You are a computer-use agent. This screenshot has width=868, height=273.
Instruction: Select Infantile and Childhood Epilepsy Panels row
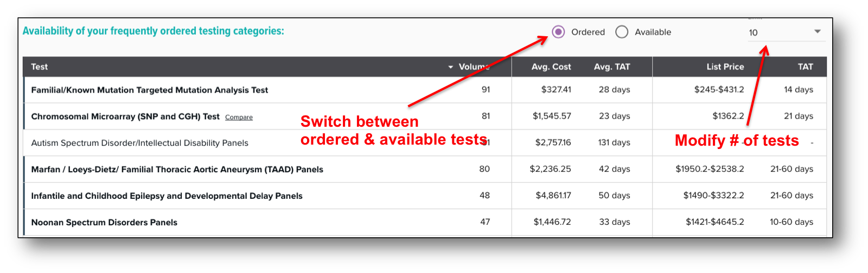[x=167, y=196]
